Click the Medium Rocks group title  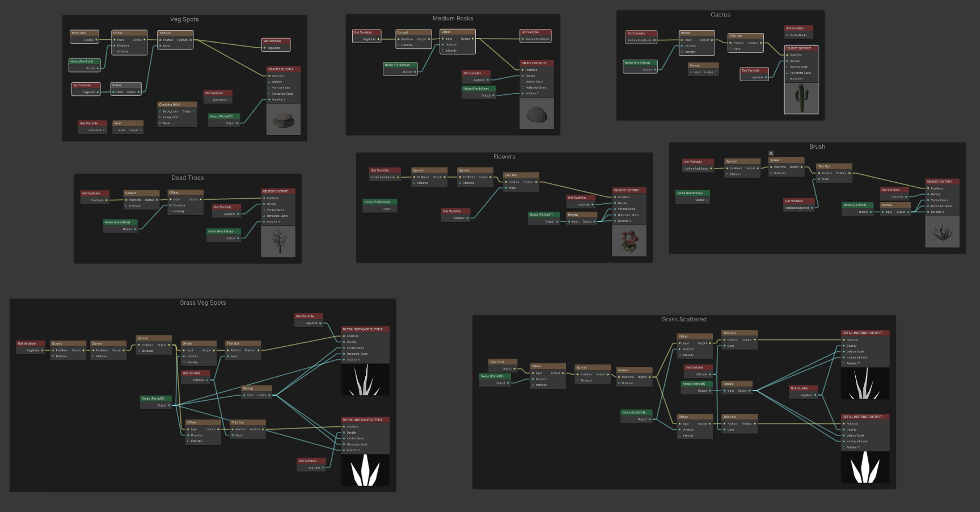coord(453,18)
